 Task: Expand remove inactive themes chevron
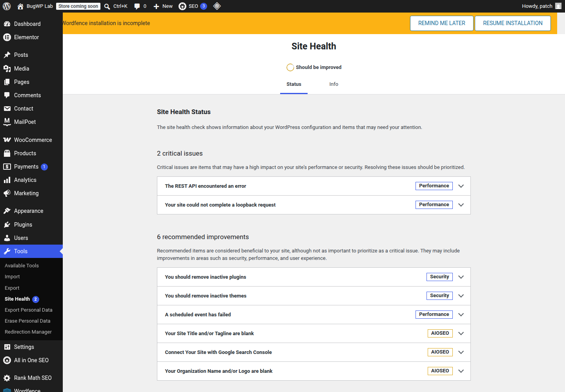(x=461, y=296)
